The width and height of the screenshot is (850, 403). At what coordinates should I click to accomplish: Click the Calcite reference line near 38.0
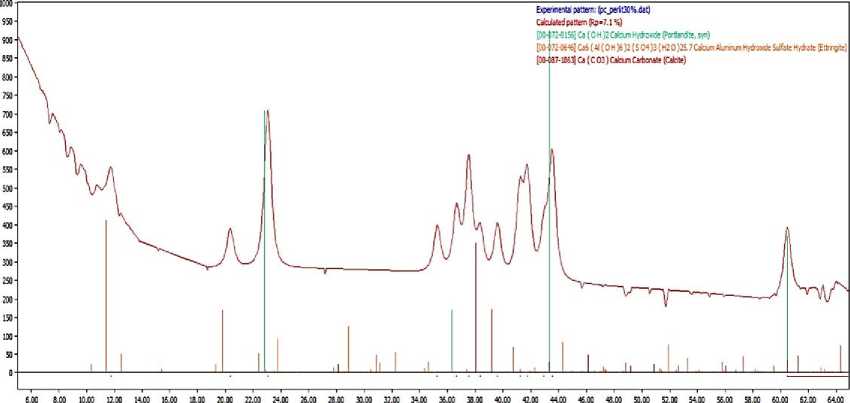(475, 308)
